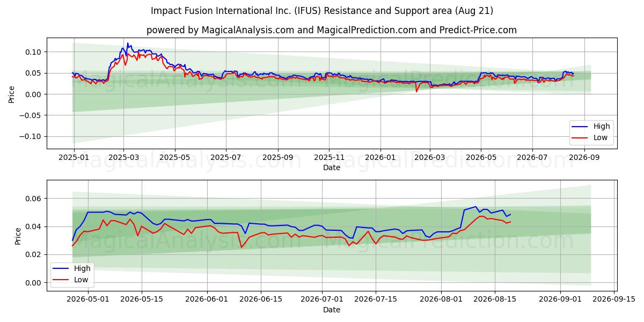This screenshot has width=644, height=322.
Task: Click the '0.06' price label on bottom chart
Action: point(34,199)
